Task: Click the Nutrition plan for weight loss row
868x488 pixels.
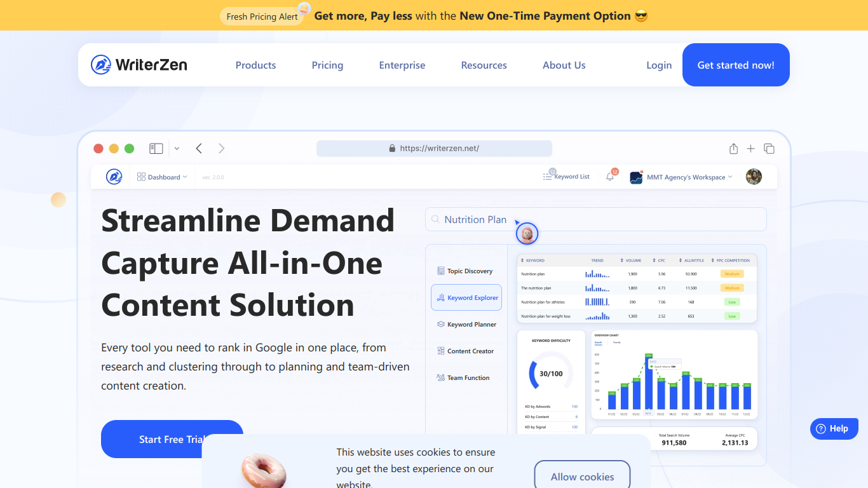Action: [x=637, y=316]
